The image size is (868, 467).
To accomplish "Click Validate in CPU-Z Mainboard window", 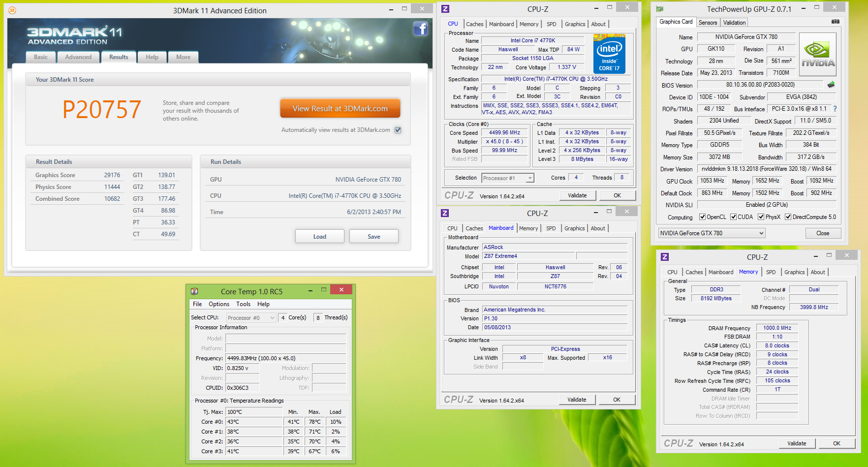I will point(577,400).
